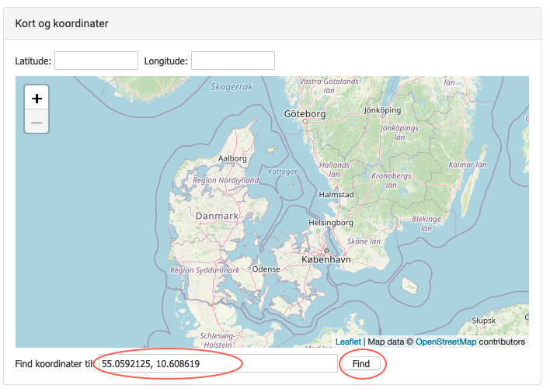Image resolution: width=550 pixels, height=392 pixels.
Task: Click Jönköping city label on the map
Action: pyautogui.click(x=382, y=110)
